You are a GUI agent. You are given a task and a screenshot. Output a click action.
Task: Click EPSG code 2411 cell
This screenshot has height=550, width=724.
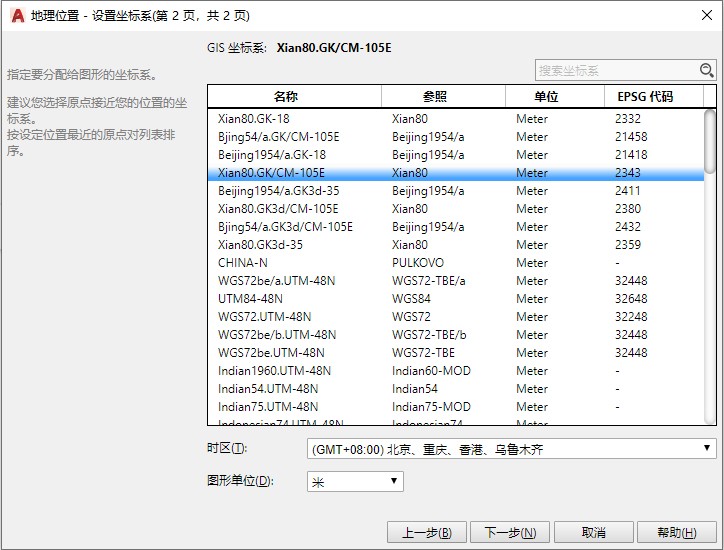tap(627, 191)
